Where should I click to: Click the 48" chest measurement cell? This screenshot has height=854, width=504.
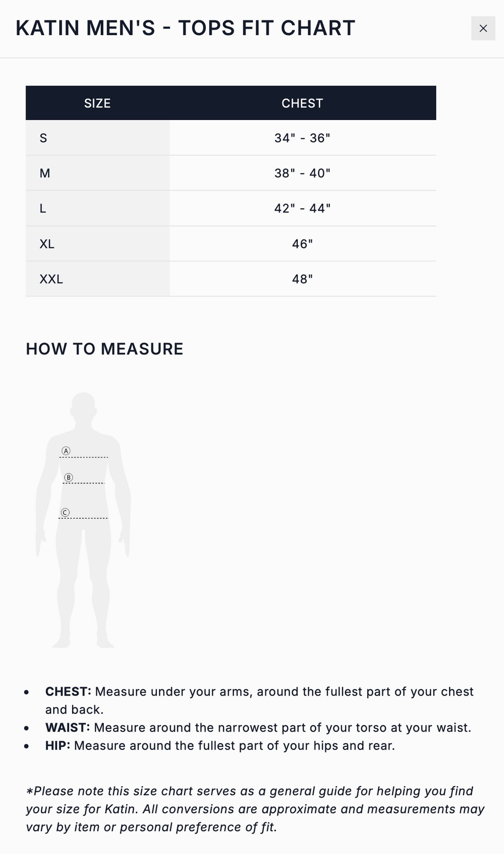pos(302,279)
